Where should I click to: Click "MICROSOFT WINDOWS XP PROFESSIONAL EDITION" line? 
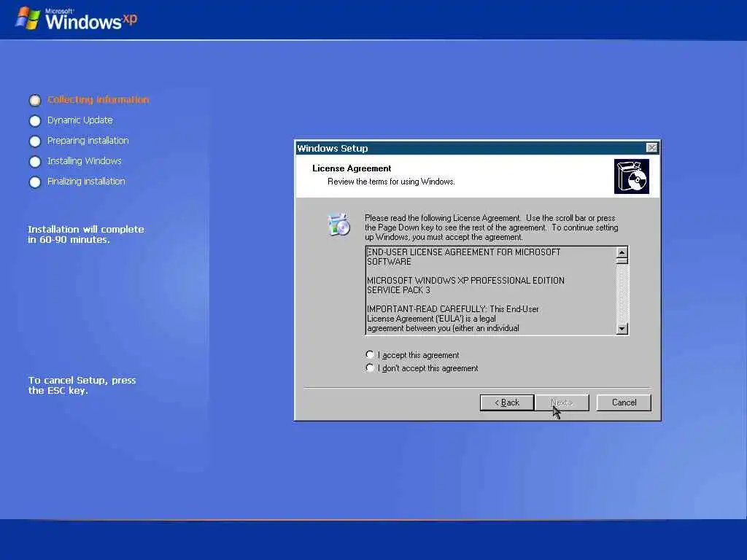click(x=465, y=281)
